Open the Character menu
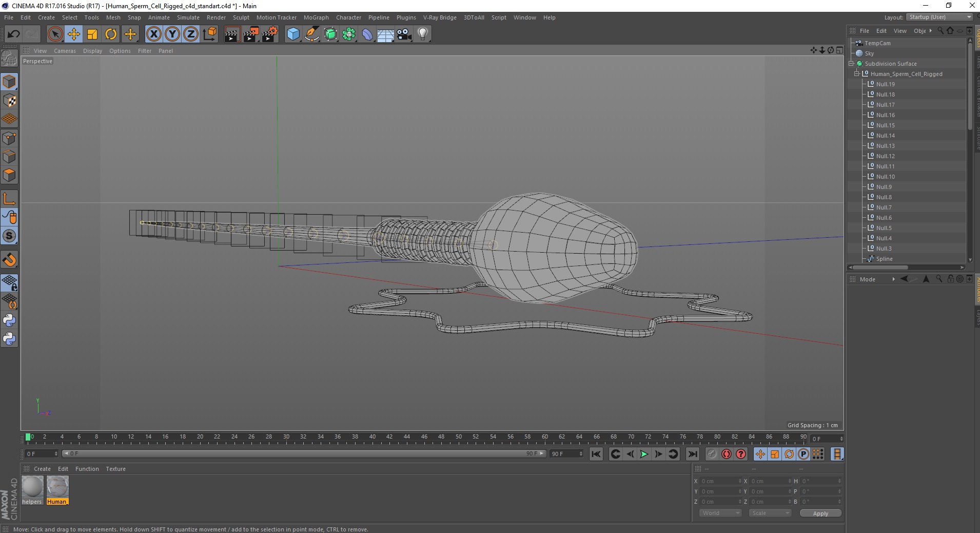980x533 pixels. (x=349, y=17)
